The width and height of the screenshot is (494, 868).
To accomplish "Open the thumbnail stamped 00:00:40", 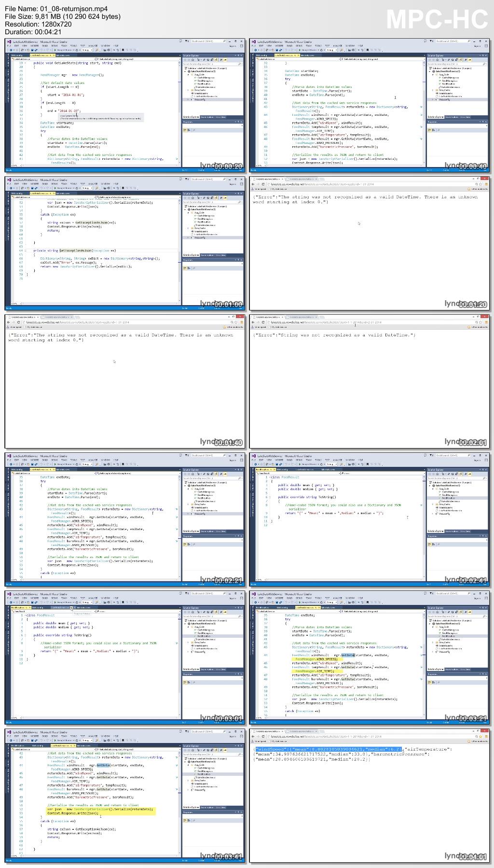I will (370, 105).
